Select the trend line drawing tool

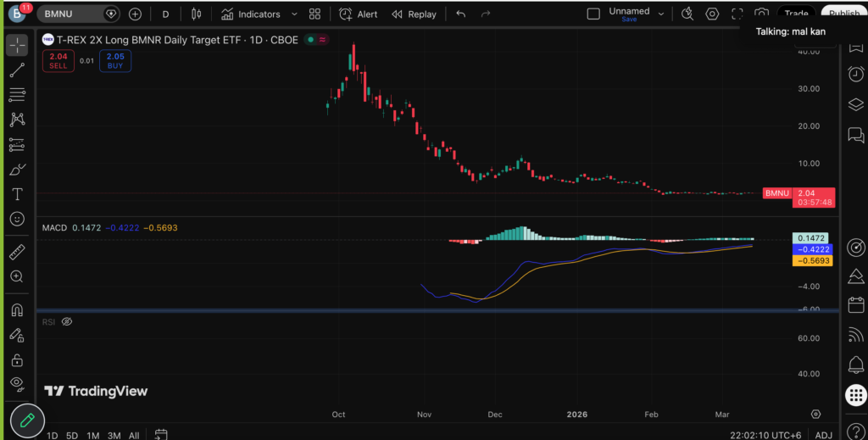pos(17,70)
